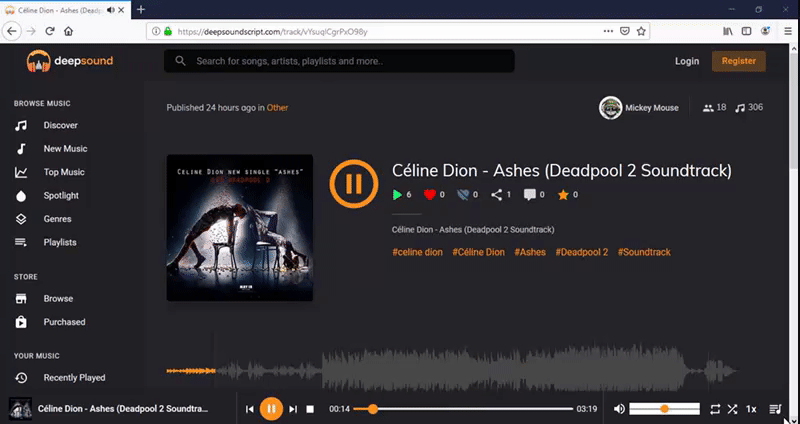Open Browse under Store
The height and width of the screenshot is (424, 800).
point(58,298)
